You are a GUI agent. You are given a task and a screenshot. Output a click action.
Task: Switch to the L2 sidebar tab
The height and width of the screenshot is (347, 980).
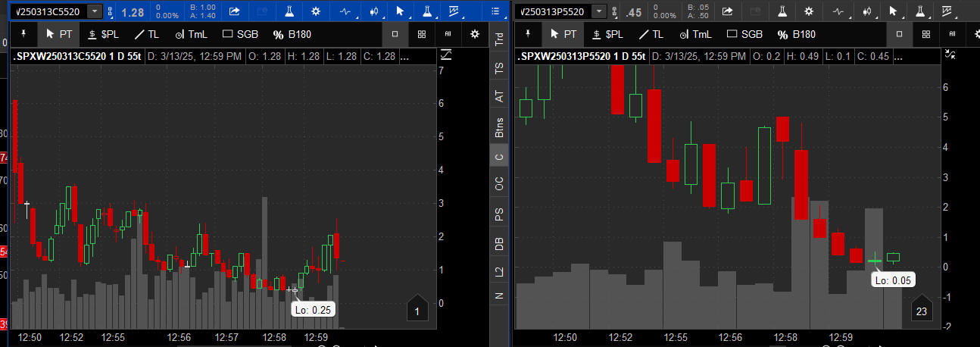[498, 271]
